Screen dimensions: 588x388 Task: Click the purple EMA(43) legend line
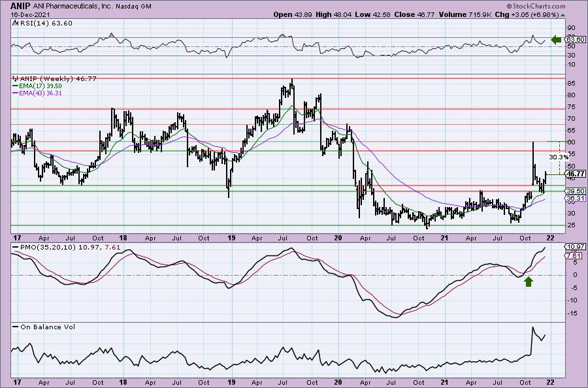click(x=15, y=93)
